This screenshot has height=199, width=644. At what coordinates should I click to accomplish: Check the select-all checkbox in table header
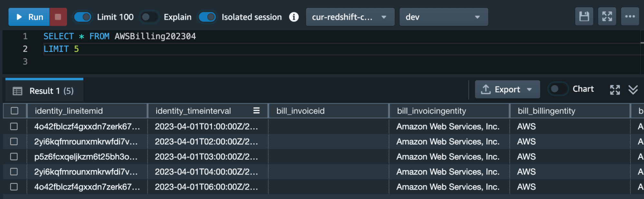point(14,110)
